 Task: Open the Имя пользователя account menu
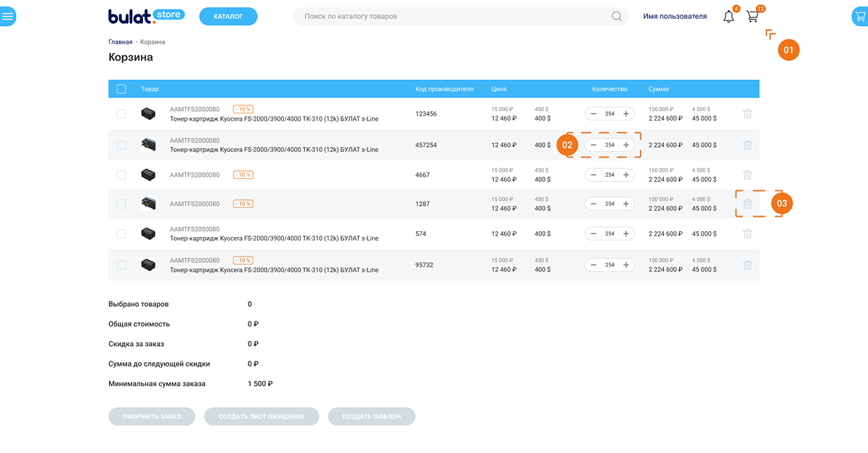point(675,17)
